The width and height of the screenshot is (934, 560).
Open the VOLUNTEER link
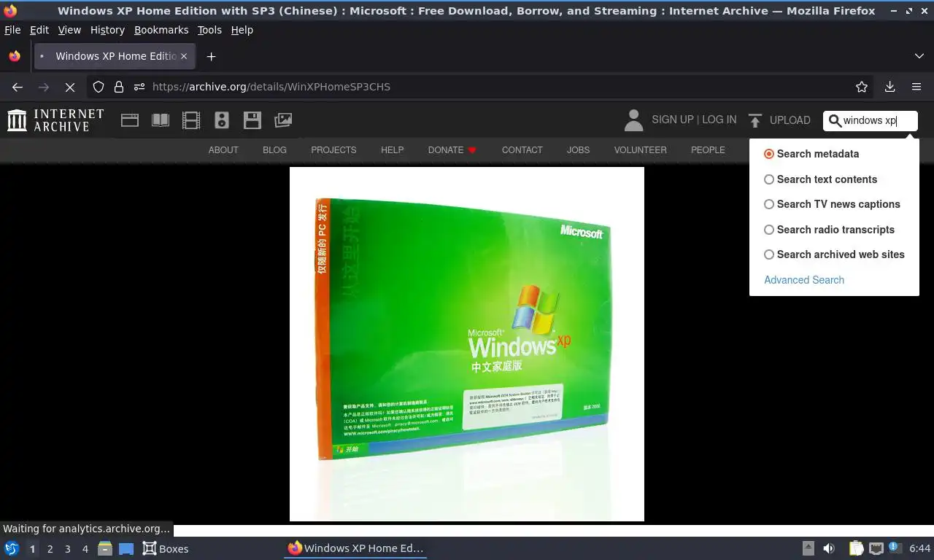[640, 150]
